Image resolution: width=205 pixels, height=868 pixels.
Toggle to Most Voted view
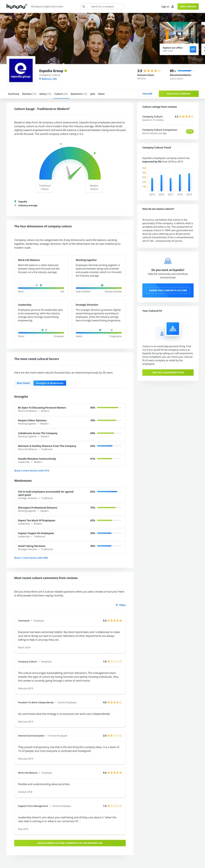23,383
